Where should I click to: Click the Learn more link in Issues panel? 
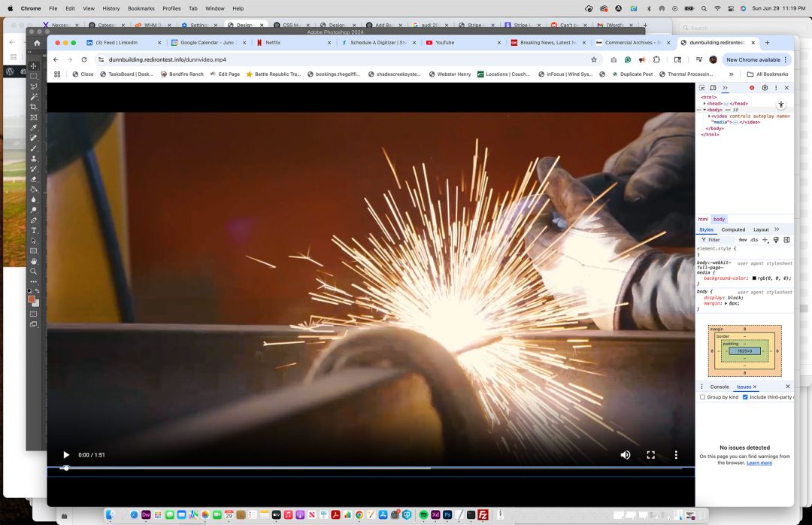pyautogui.click(x=759, y=463)
